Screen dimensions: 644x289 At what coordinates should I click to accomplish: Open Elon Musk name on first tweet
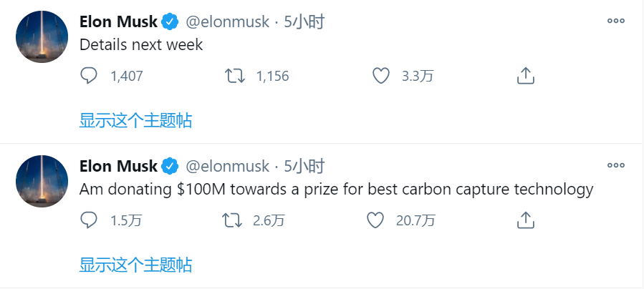pyautogui.click(x=117, y=22)
